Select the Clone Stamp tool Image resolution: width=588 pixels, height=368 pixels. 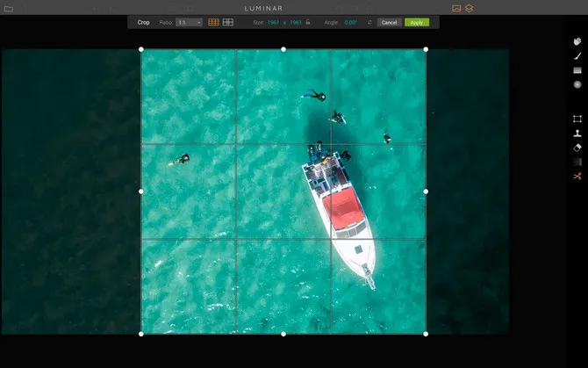tap(577, 133)
